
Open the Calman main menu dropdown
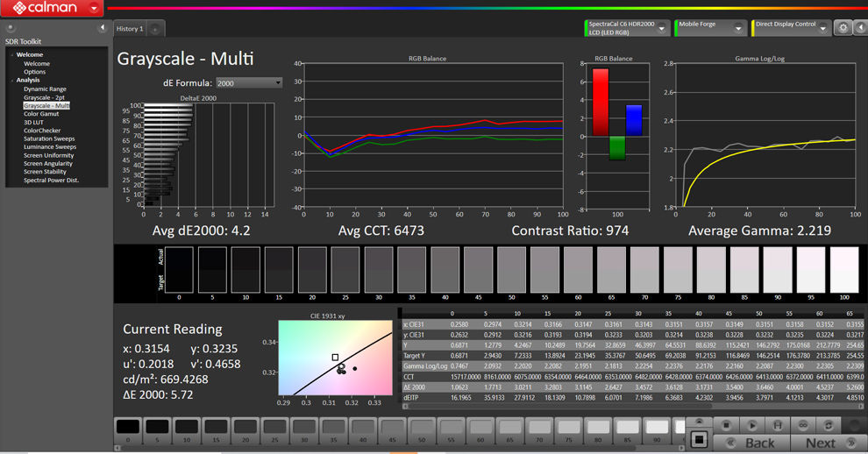pos(94,8)
